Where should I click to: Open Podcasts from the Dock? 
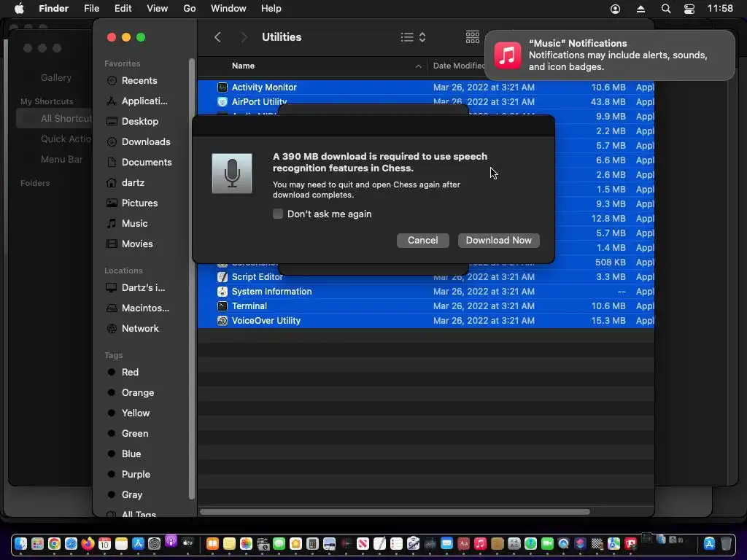pyautogui.click(x=171, y=541)
